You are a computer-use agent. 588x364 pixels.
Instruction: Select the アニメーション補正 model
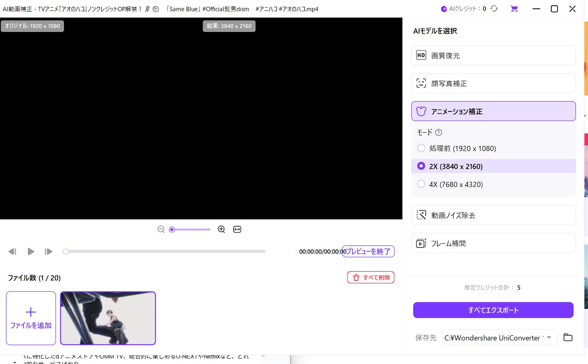(493, 111)
